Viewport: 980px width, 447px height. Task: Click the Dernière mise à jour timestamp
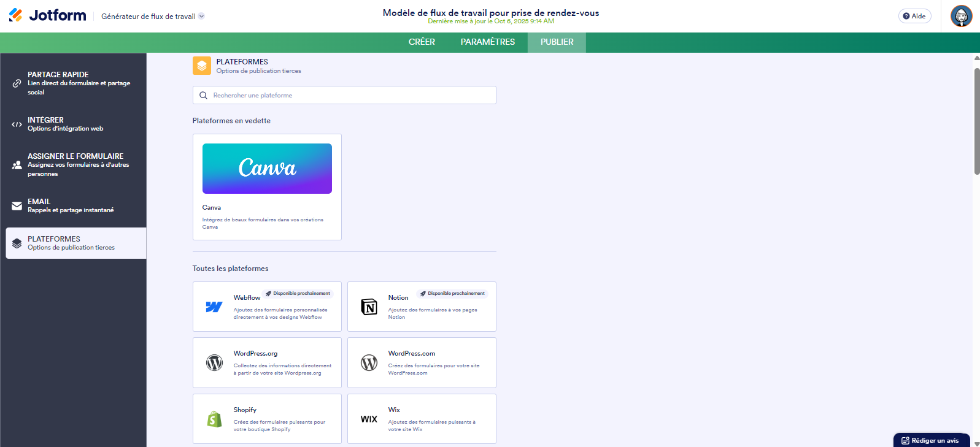pyautogui.click(x=491, y=21)
